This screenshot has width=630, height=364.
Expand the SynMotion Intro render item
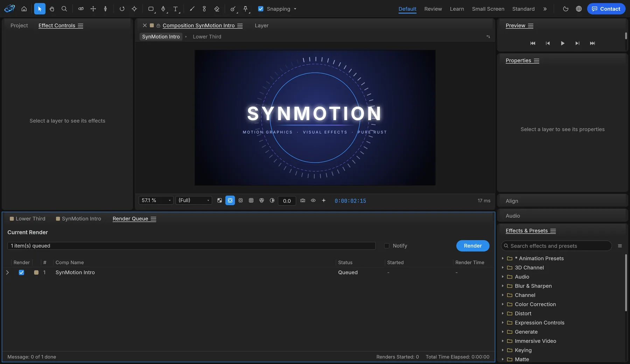click(x=7, y=272)
